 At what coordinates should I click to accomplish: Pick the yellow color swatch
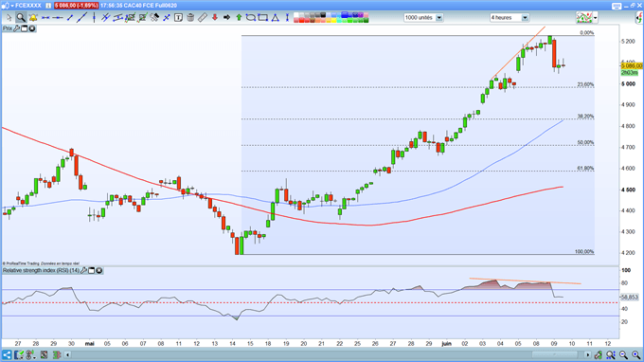tap(333, 20)
